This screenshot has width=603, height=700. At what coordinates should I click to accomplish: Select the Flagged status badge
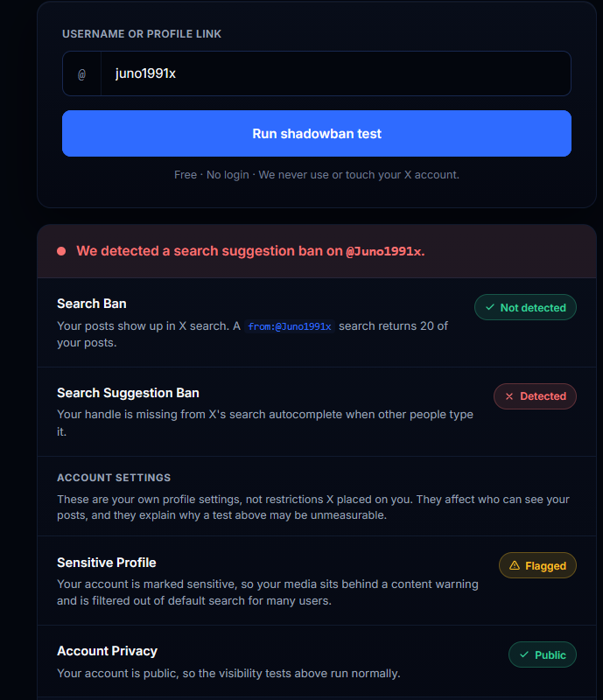(537, 565)
